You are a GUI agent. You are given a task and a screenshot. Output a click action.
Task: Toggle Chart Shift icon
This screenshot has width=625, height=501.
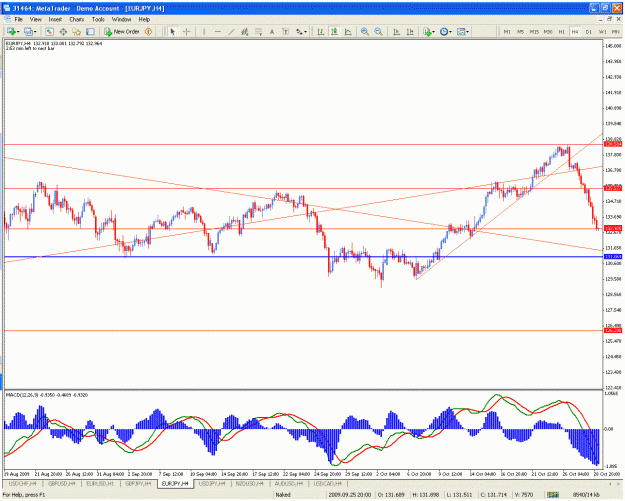coord(410,31)
